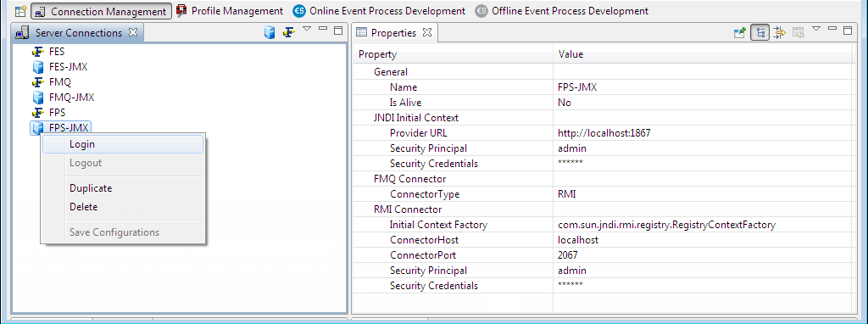The width and height of the screenshot is (868, 324).
Task: Choose Delete from the context menu
Action: pyautogui.click(x=123, y=207)
